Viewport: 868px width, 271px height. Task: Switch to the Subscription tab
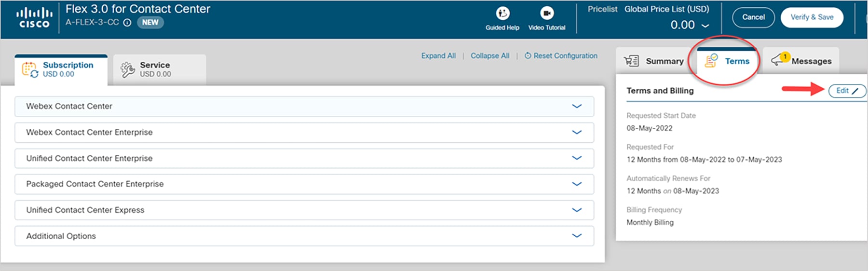61,70
